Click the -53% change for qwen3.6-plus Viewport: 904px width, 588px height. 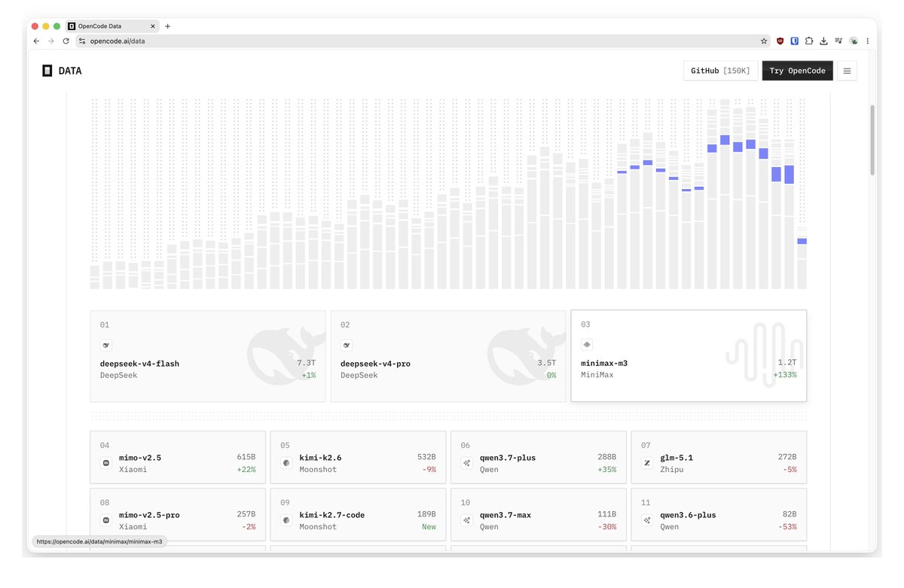coord(786,527)
